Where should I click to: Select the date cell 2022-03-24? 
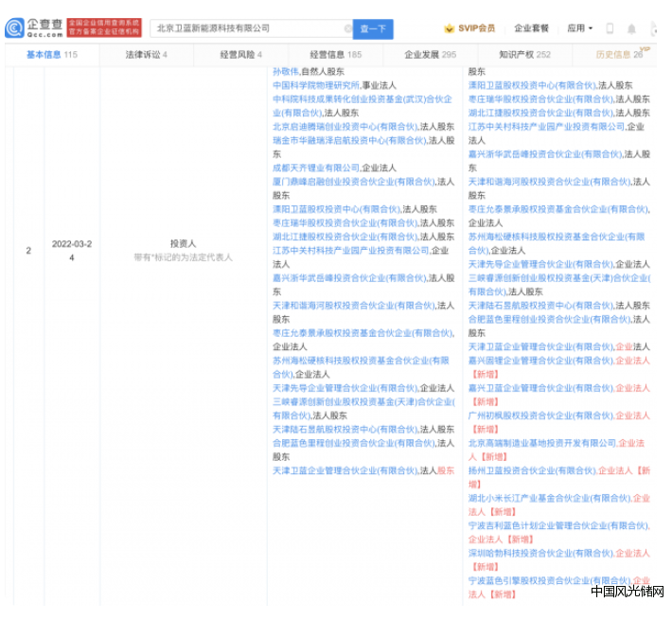[72, 251]
